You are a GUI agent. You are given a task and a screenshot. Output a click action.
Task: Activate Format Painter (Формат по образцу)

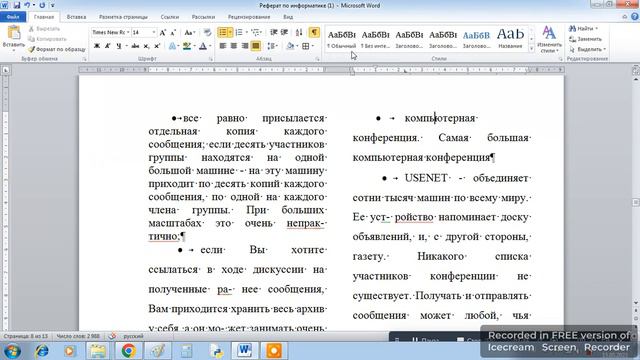[57, 49]
